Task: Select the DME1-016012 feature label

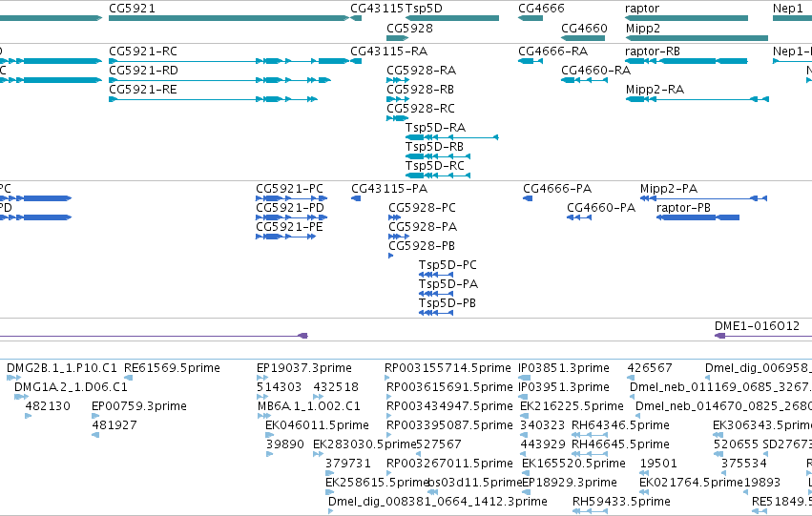Action: coord(757,326)
